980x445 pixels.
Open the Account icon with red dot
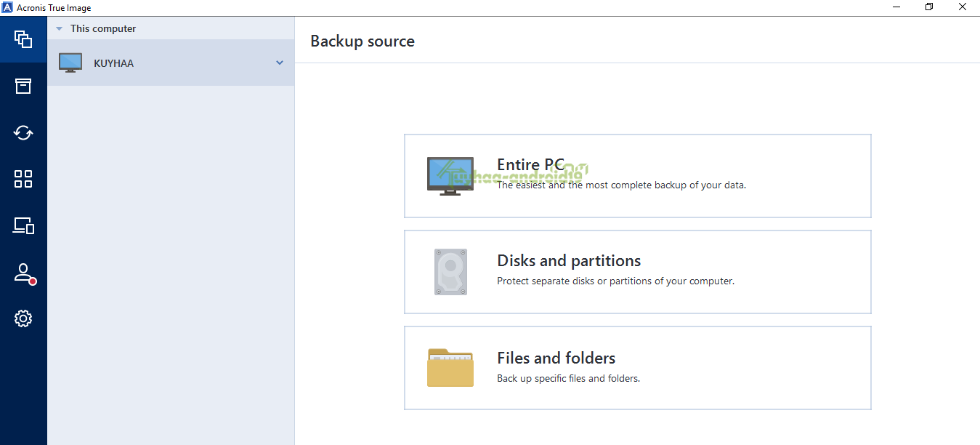[x=23, y=273]
